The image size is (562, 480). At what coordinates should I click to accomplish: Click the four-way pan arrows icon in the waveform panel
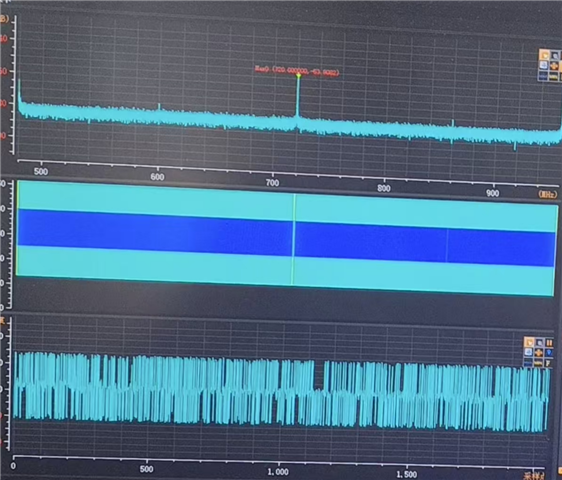(539, 353)
